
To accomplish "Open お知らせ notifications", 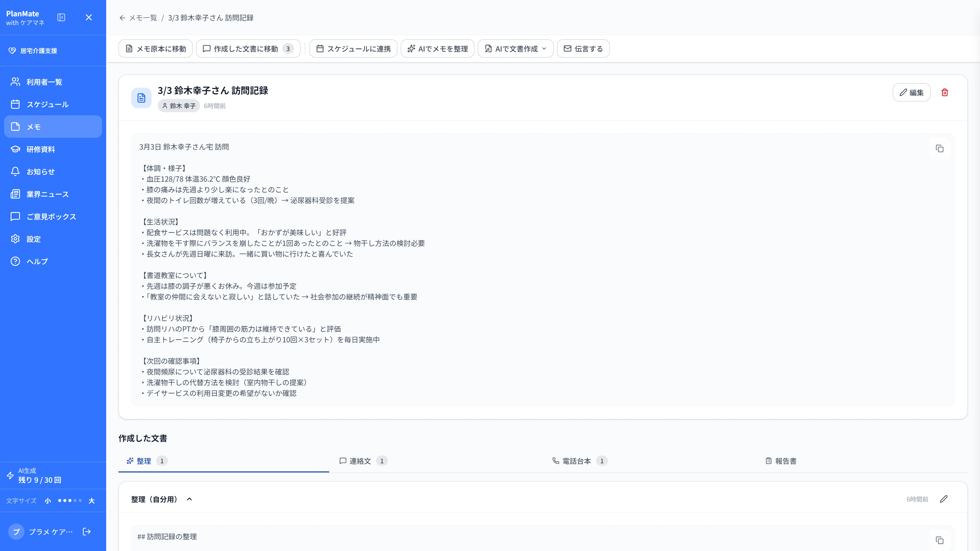I will pos(53,171).
